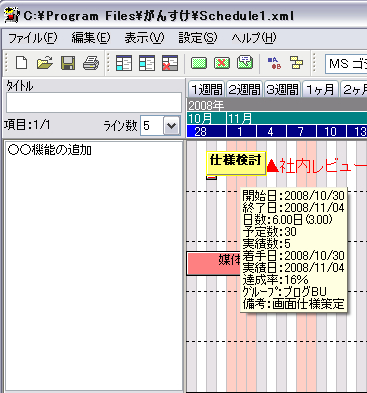Expand the ライン数 dropdown
The width and height of the screenshot is (367, 393).
[172, 126]
